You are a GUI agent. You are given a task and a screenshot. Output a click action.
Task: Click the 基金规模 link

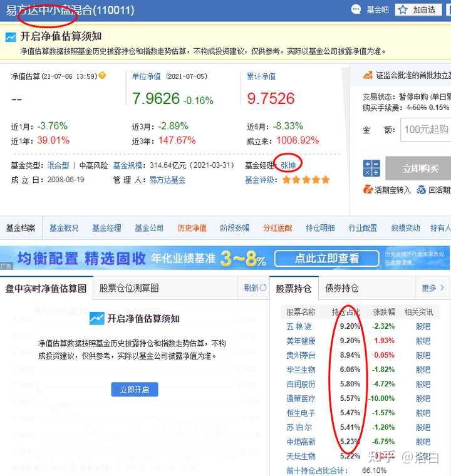pos(128,165)
